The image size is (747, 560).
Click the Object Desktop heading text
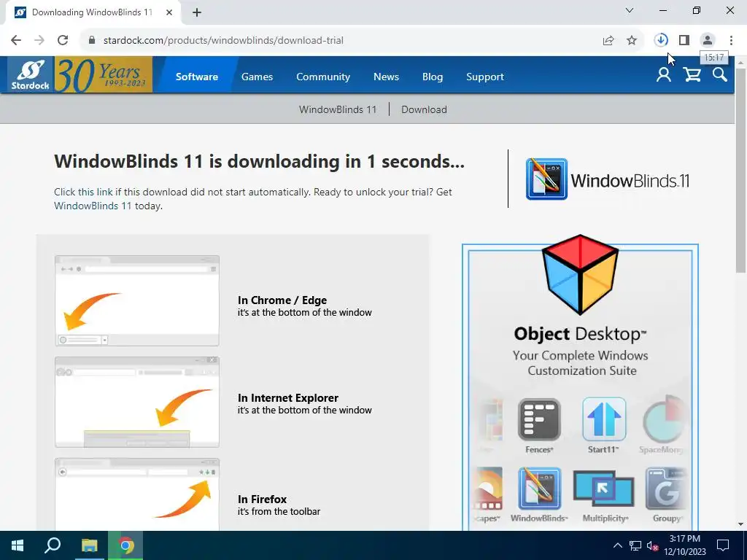point(580,334)
